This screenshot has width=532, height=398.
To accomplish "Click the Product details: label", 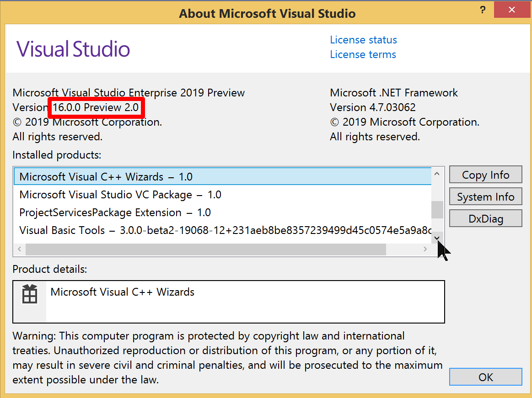I will coord(50,269).
